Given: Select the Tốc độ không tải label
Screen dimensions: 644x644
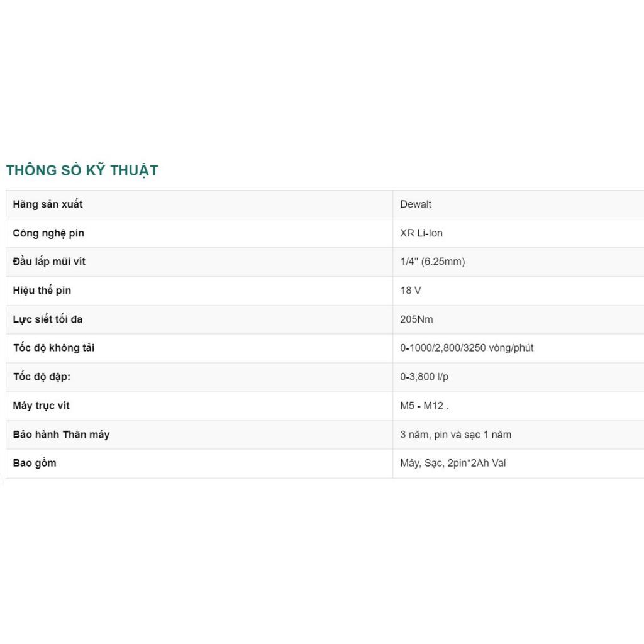Looking at the screenshot, I should point(54,348).
